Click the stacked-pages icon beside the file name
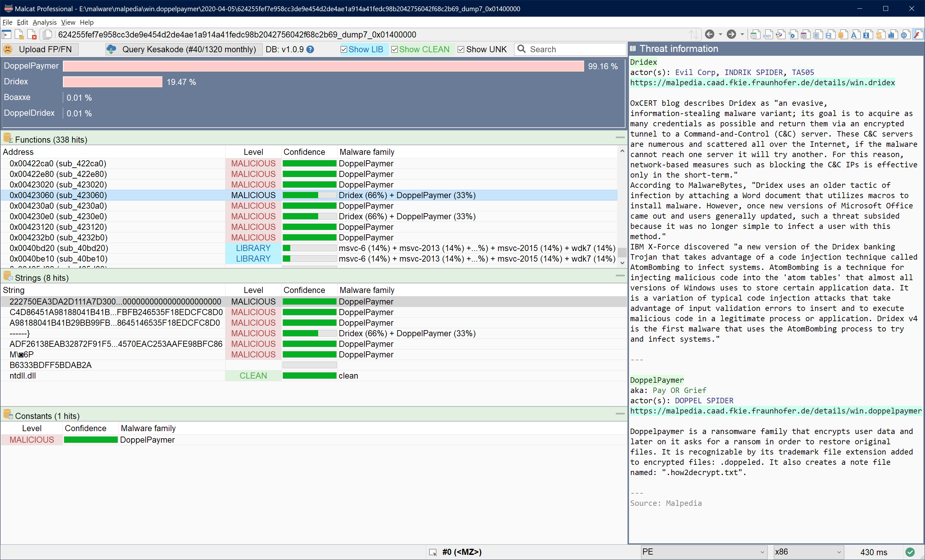 pos(47,35)
